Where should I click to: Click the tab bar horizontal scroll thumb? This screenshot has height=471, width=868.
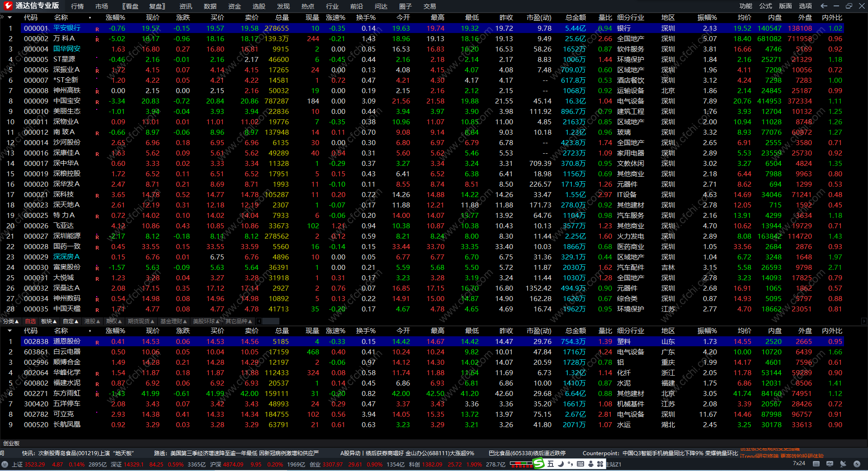point(271,321)
